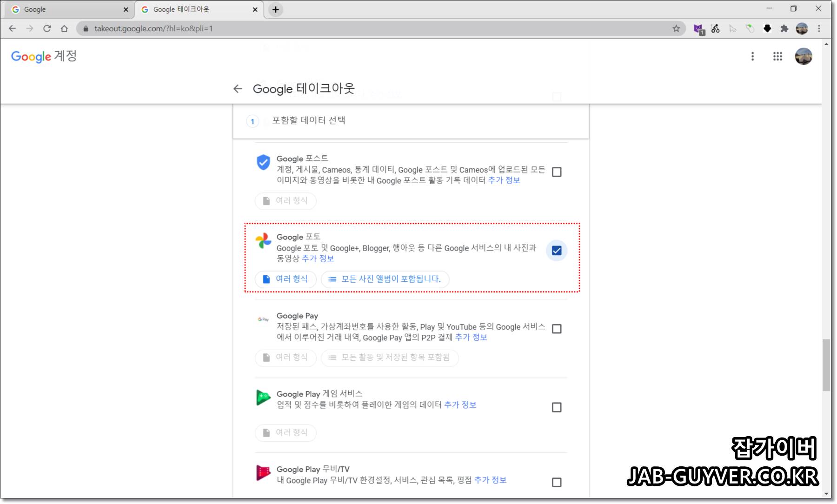The height and width of the screenshot is (504, 837).
Task: Click the 포함할 데이터 선택 step header
Action: click(411, 121)
